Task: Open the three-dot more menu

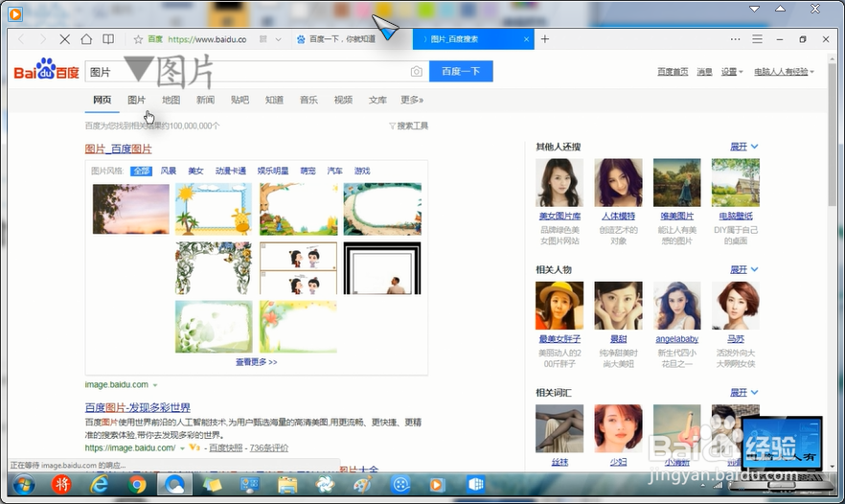Action: pyautogui.click(x=735, y=39)
